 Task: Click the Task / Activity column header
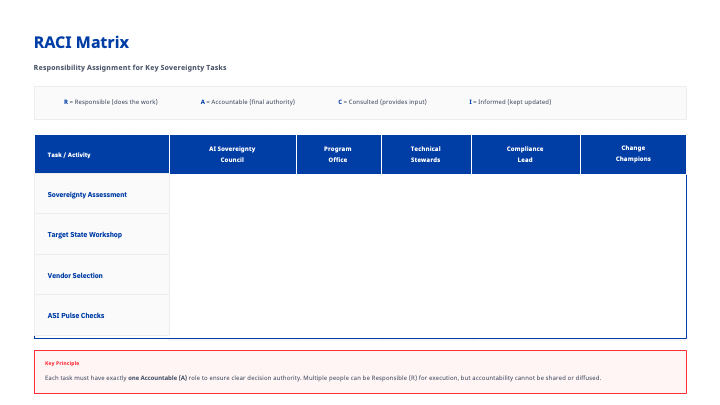pos(69,155)
